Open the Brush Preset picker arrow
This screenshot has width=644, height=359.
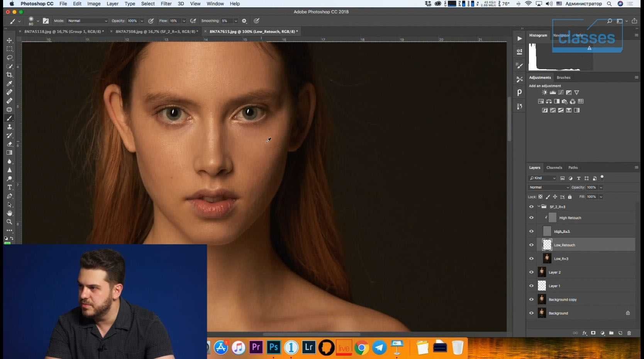pyautogui.click(x=38, y=21)
